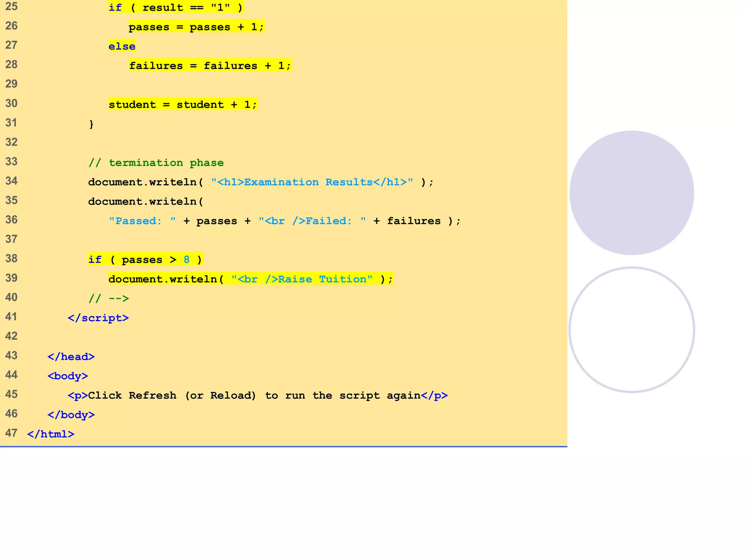Click the closing </body> tag
Screen dimensions: 747x560
click(x=71, y=415)
